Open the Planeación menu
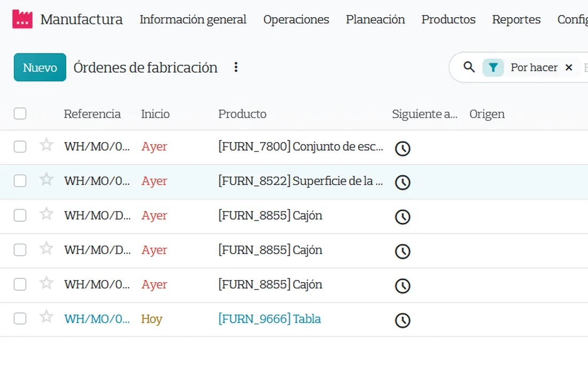588x374 pixels. tap(375, 19)
